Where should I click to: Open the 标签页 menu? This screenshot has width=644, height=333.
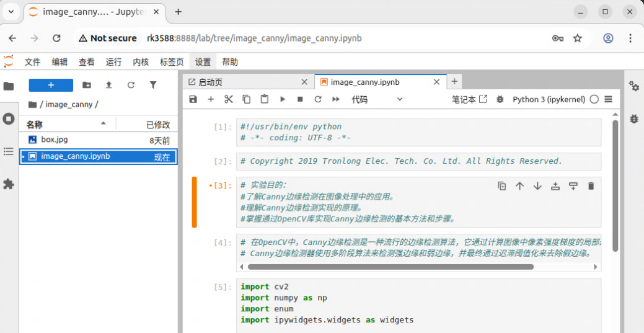(172, 62)
